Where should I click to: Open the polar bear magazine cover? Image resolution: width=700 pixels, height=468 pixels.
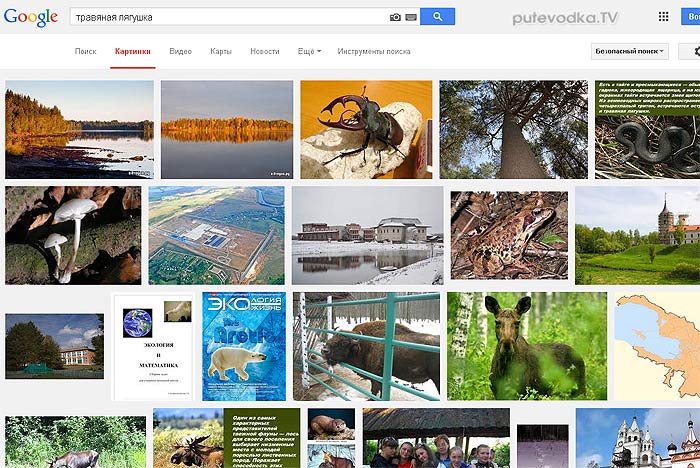(244, 347)
